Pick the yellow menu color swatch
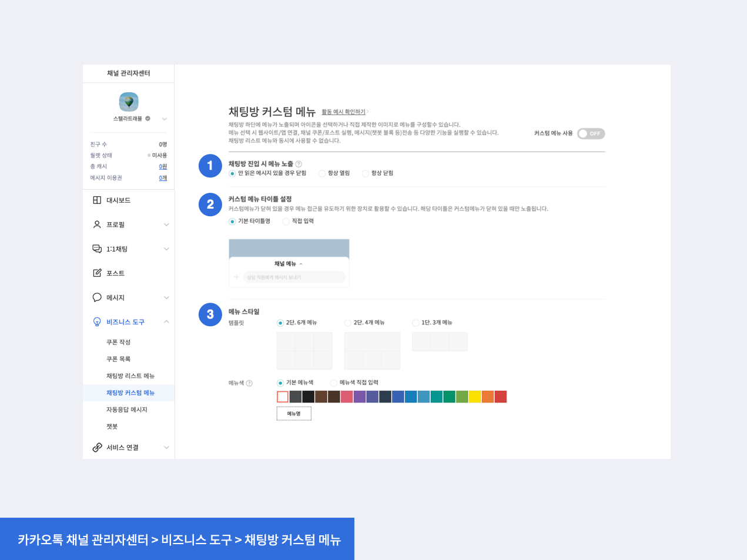Image resolution: width=747 pixels, height=560 pixels. click(475, 397)
